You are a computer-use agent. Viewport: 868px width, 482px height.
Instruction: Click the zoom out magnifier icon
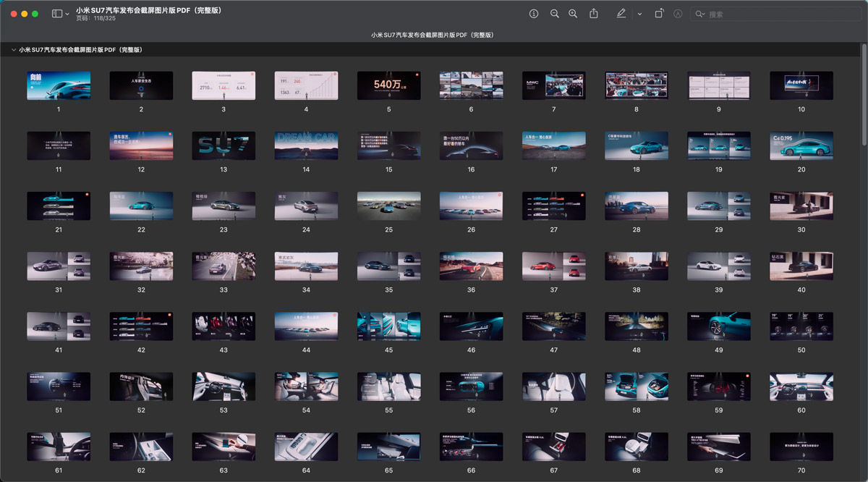click(x=555, y=14)
